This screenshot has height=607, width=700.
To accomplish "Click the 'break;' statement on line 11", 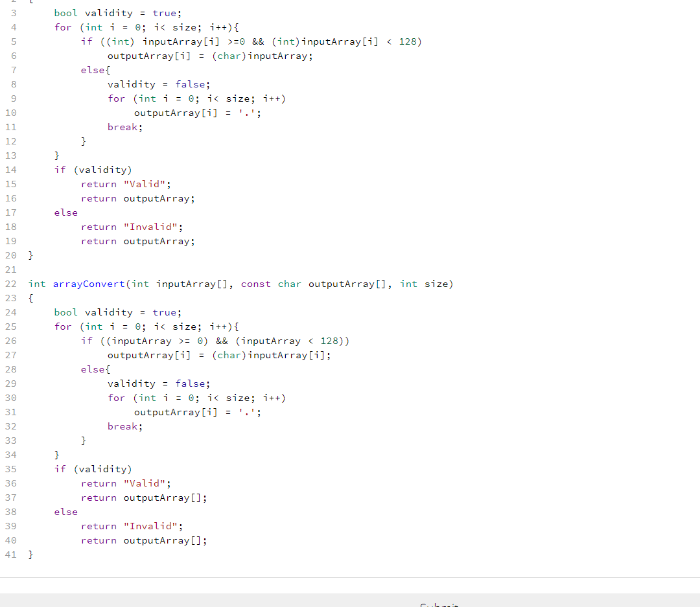I will [125, 127].
